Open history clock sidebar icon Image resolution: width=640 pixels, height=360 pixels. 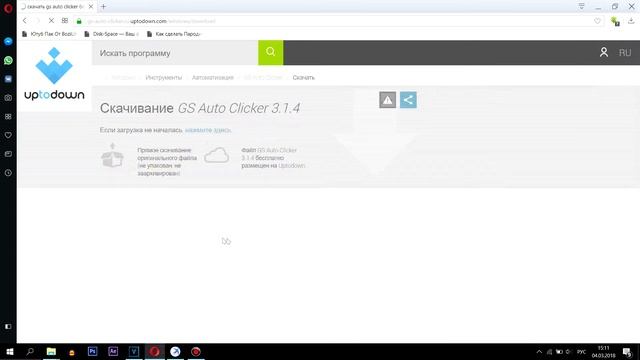tap(8, 173)
